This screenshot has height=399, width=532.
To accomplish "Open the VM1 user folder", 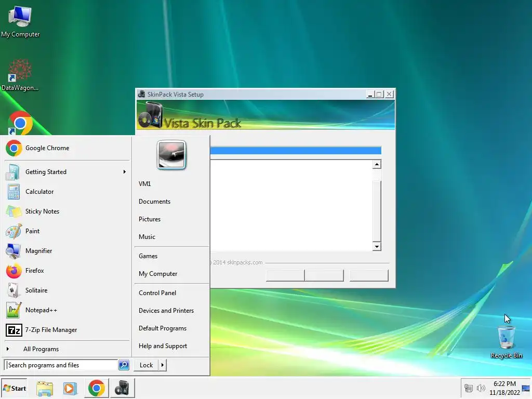I will pyautogui.click(x=144, y=184).
